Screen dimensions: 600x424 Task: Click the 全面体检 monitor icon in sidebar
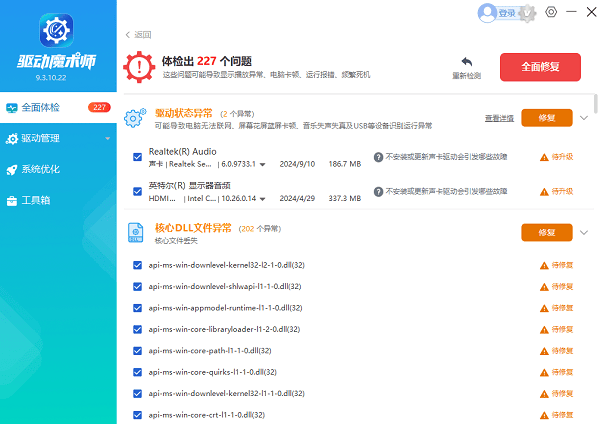(11, 108)
